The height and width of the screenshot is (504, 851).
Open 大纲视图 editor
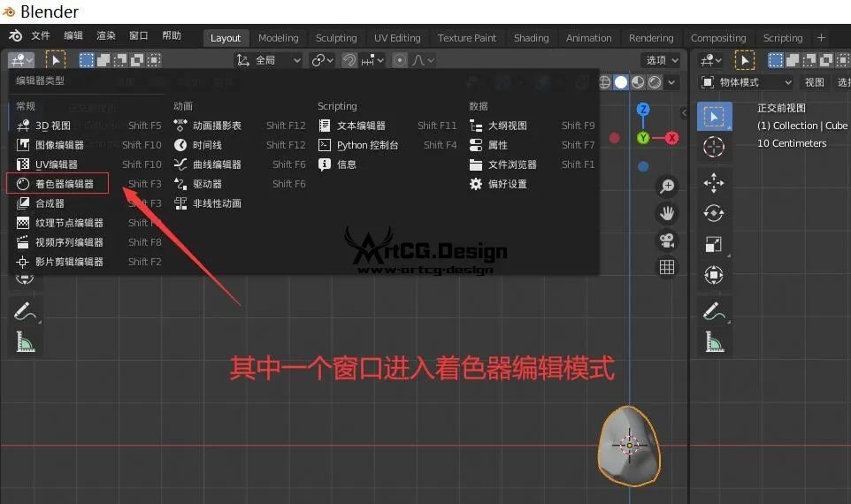532,126
